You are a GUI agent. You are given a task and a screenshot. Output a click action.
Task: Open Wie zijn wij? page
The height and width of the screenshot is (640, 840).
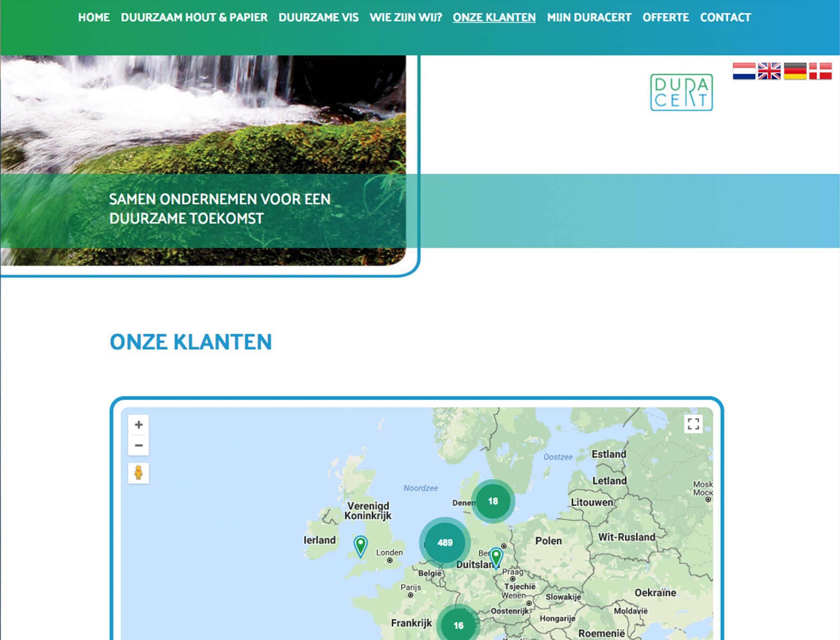pyautogui.click(x=405, y=18)
